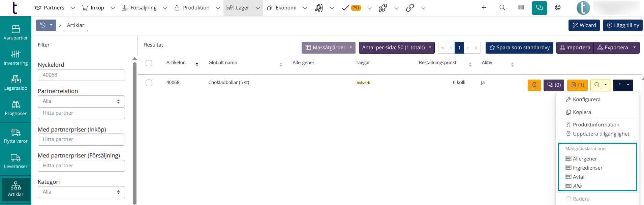Click the Nyckelord input field
The image size is (644, 205).
click(x=81, y=75)
